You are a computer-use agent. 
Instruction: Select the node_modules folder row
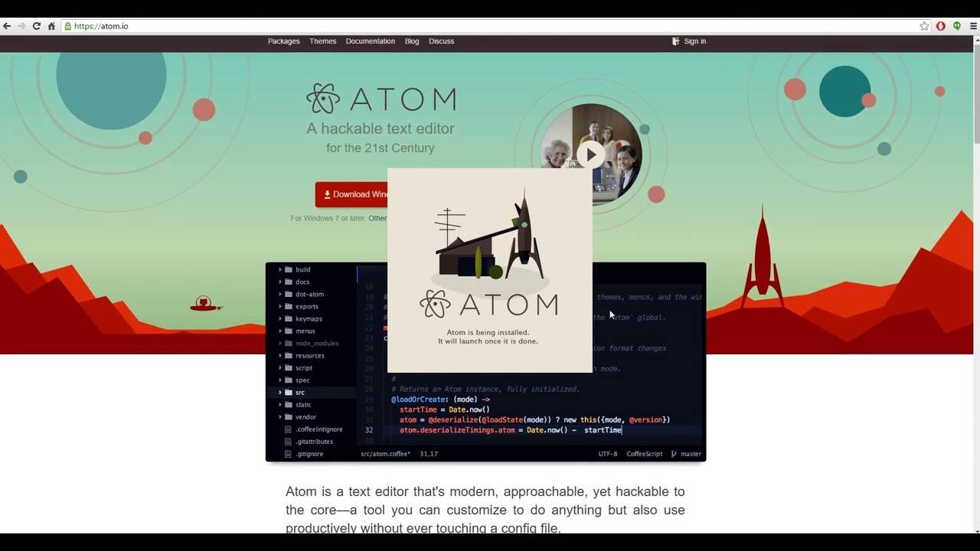pos(311,343)
